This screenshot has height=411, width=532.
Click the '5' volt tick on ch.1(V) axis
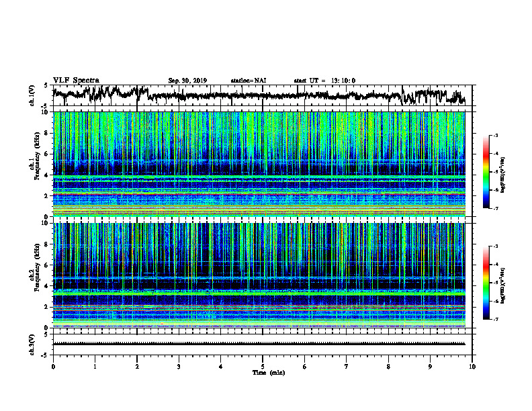(x=46, y=85)
